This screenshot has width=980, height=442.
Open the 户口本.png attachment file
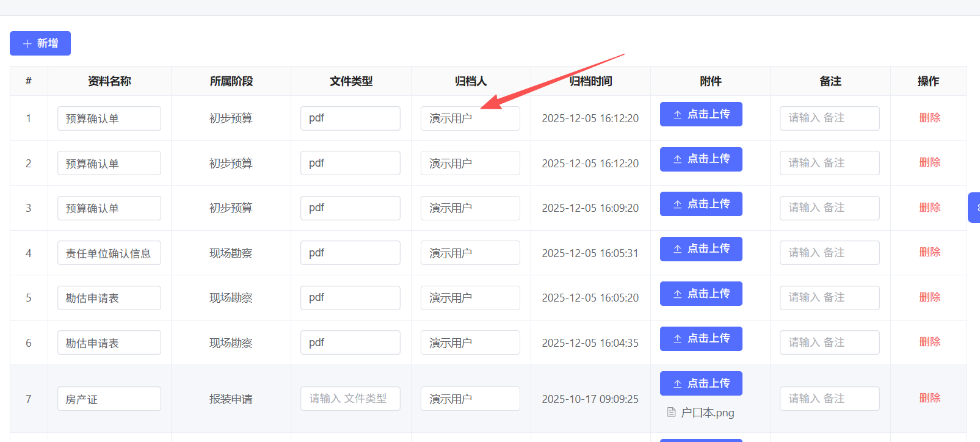(707, 413)
